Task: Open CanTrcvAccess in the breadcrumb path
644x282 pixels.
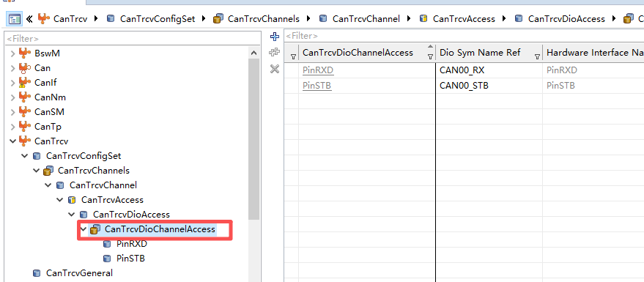Action: [464, 19]
